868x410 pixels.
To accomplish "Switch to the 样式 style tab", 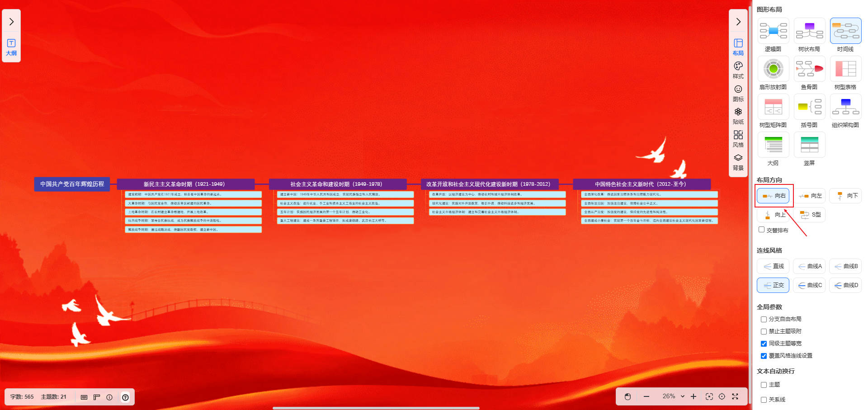I will pyautogui.click(x=738, y=70).
